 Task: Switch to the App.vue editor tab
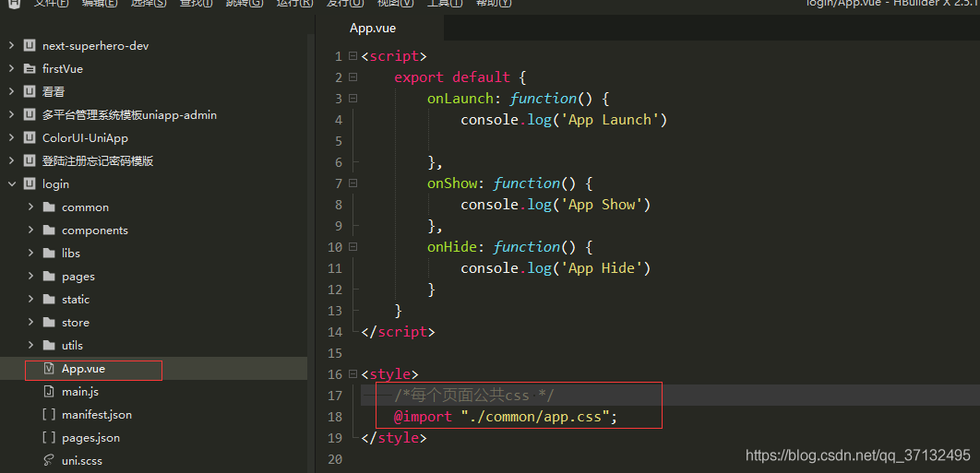tap(373, 28)
